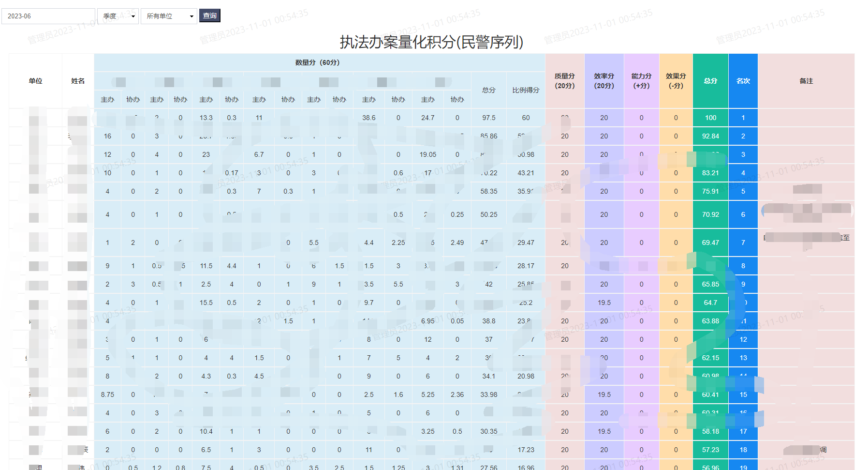
Task: Select the total score cell 63.88
Action: [710, 321]
